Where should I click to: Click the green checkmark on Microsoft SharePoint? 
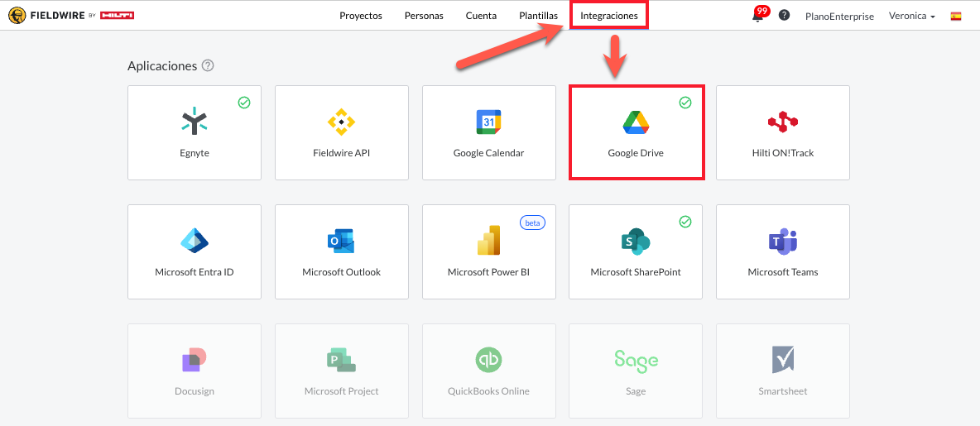coord(685,222)
